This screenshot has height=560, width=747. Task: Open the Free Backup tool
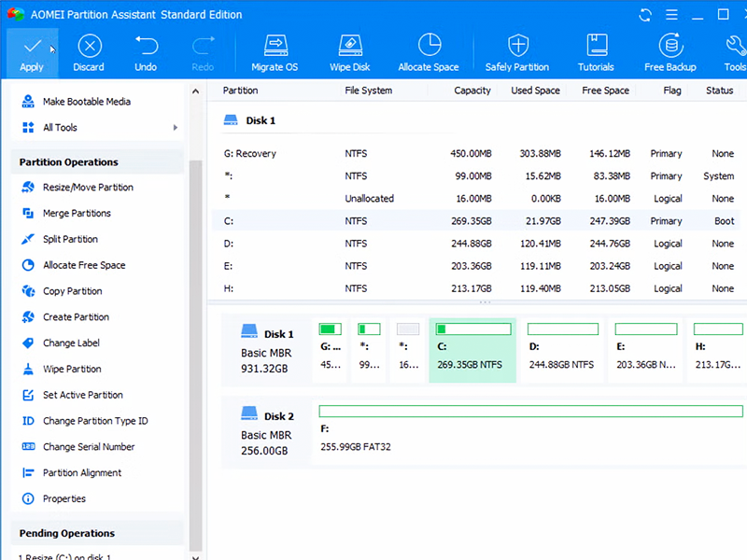(x=670, y=47)
